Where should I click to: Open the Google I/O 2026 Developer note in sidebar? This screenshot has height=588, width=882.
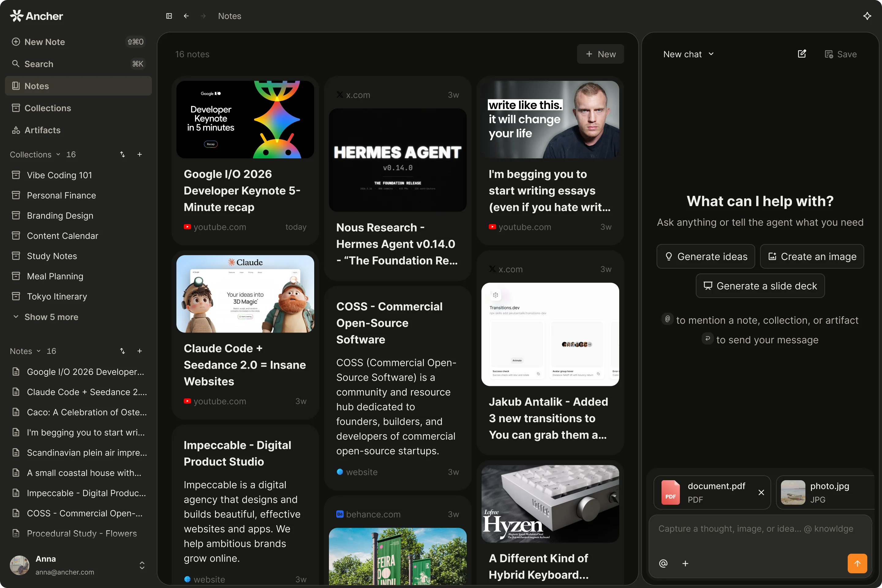pyautogui.click(x=78, y=372)
